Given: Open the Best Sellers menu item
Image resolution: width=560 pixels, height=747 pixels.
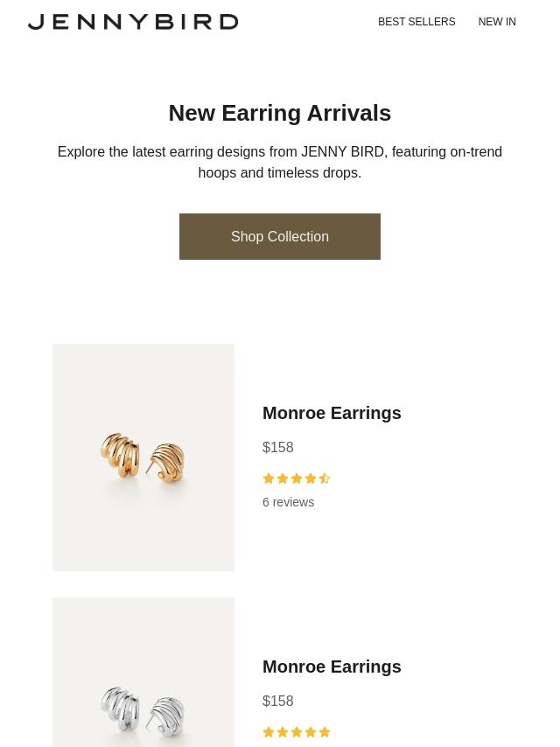Looking at the screenshot, I should click(416, 22).
